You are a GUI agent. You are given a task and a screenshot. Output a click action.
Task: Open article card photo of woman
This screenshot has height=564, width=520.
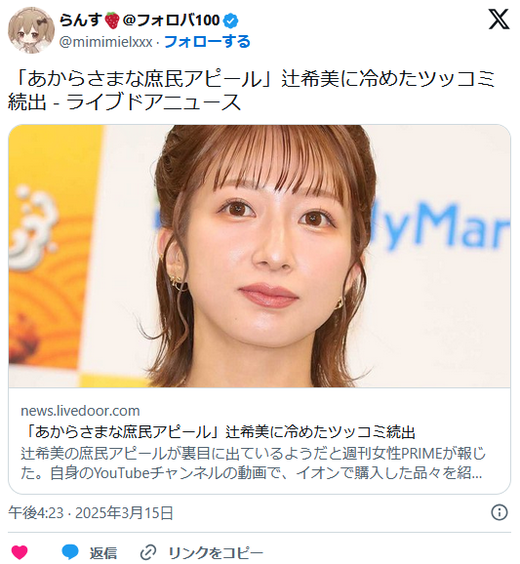(259, 256)
